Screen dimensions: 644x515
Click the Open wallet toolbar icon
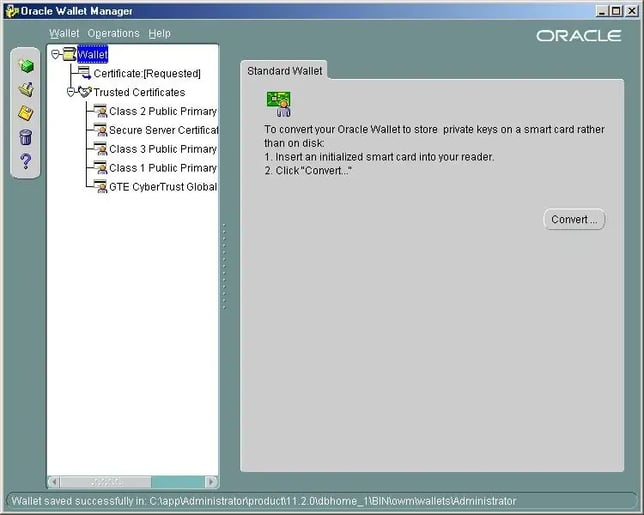point(26,90)
